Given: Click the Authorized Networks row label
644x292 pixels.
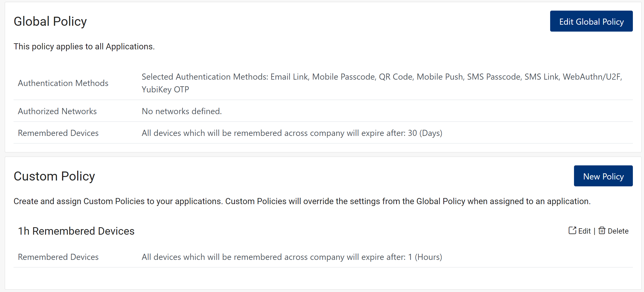Looking at the screenshot, I should pyautogui.click(x=57, y=111).
